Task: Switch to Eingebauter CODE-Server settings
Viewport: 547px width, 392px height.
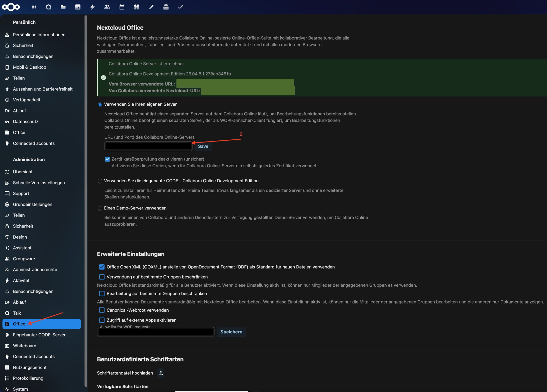Action: coord(39,335)
